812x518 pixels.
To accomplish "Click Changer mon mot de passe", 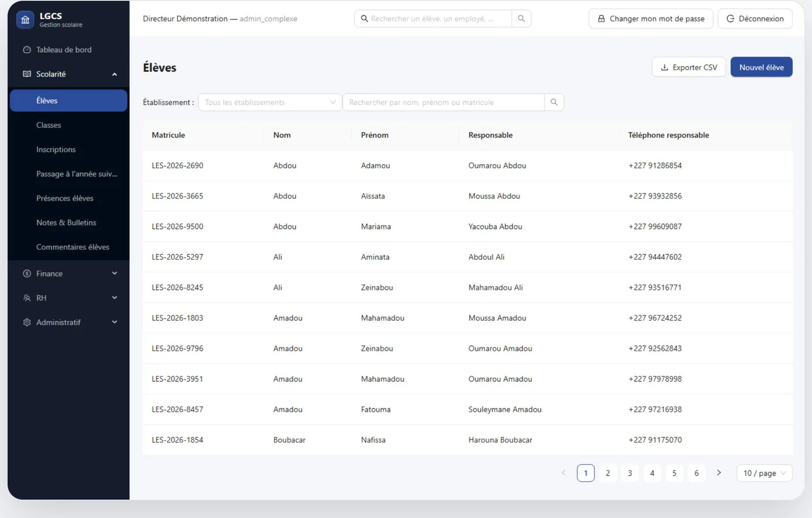I will tap(651, 19).
